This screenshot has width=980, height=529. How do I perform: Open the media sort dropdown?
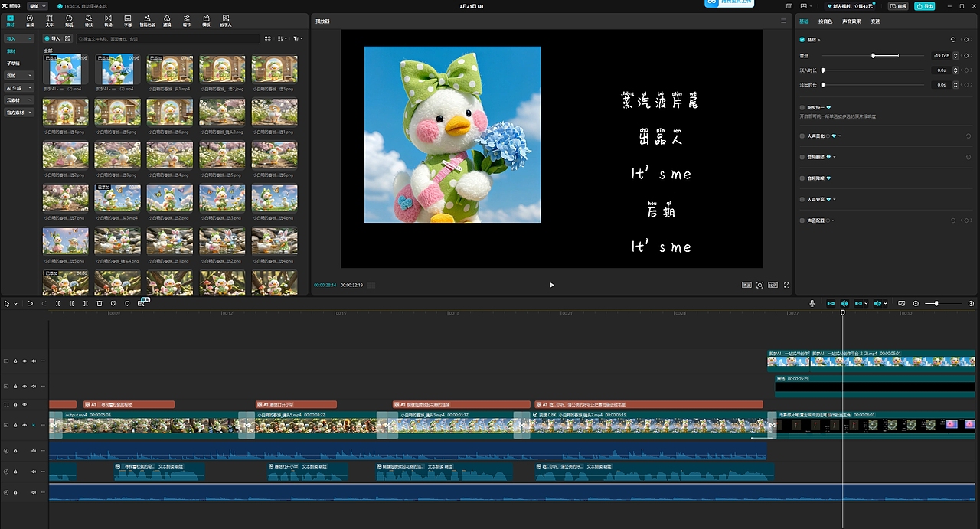(283, 38)
